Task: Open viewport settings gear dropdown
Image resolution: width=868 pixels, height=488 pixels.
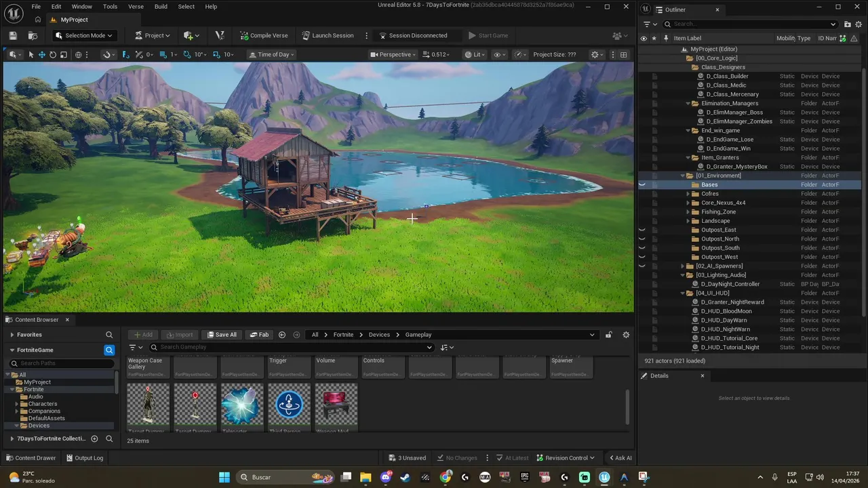Action: click(x=597, y=54)
